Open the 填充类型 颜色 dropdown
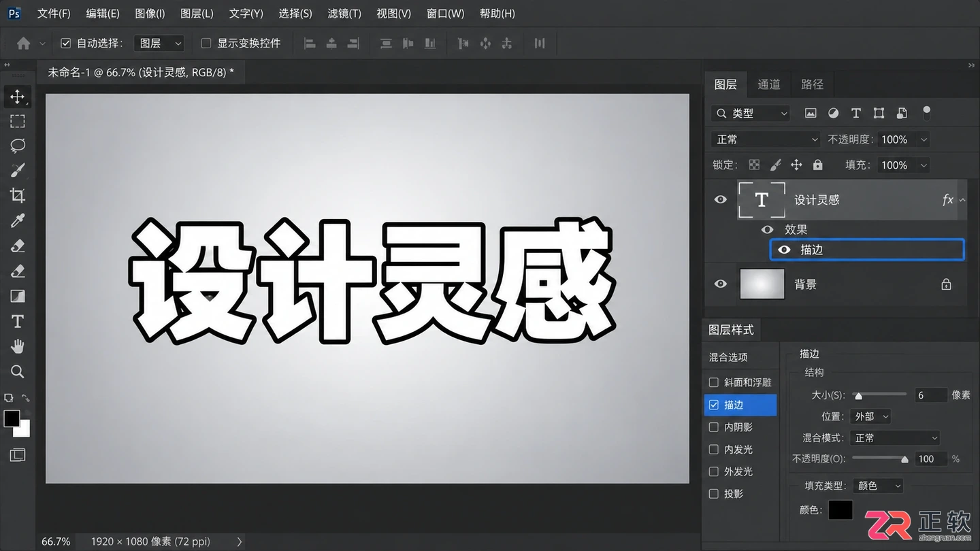Screen dimensions: 980x551 [x=879, y=486]
